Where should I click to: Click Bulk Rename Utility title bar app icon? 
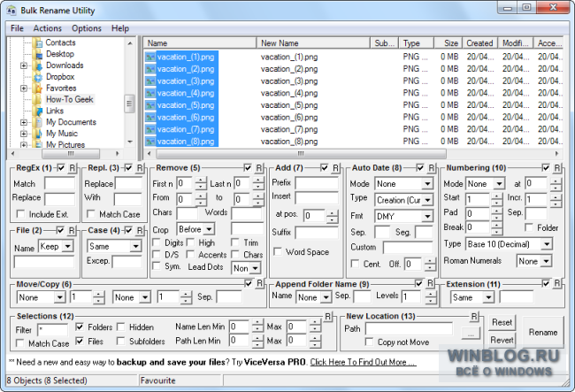pos(11,11)
